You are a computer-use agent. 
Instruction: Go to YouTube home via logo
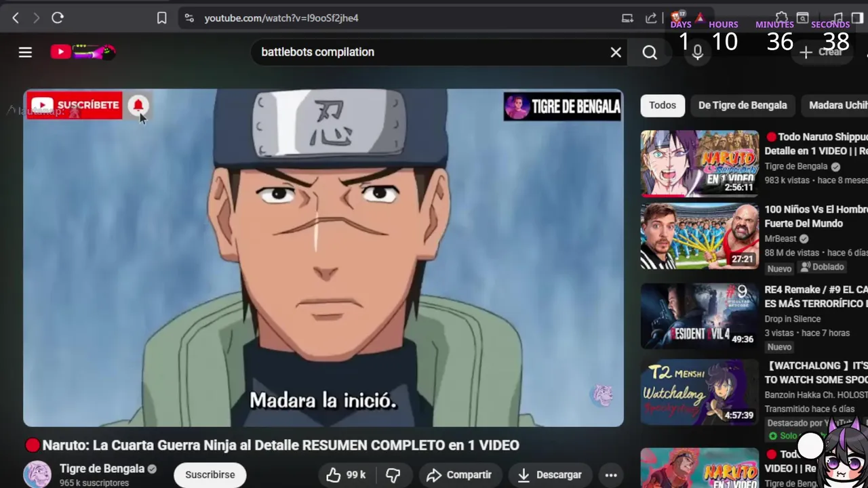(x=83, y=52)
